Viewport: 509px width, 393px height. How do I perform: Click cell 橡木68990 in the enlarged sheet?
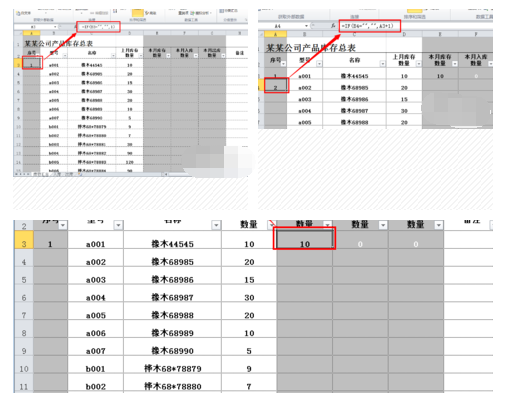click(172, 347)
